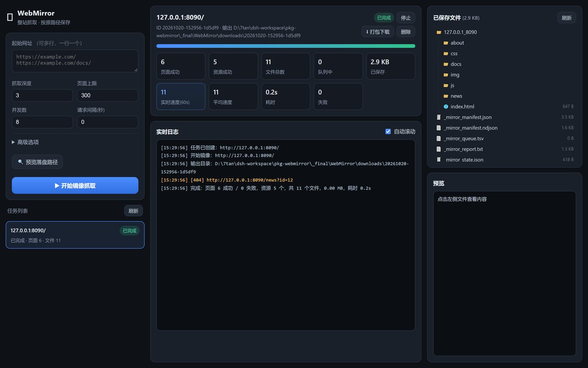
Task: Click the file icon beside _mirror_report.txt
Action: coord(439,149)
